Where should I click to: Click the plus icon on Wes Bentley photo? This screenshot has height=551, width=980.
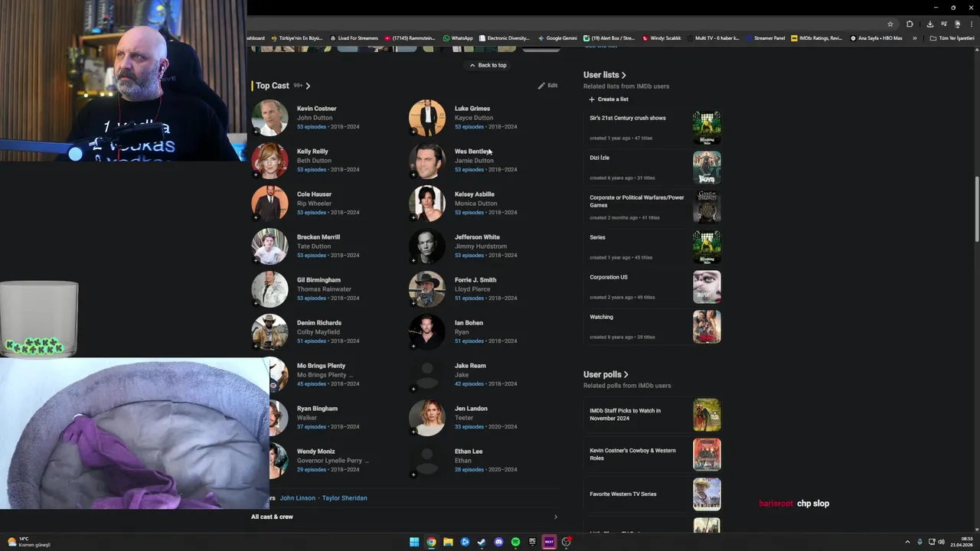(413, 174)
